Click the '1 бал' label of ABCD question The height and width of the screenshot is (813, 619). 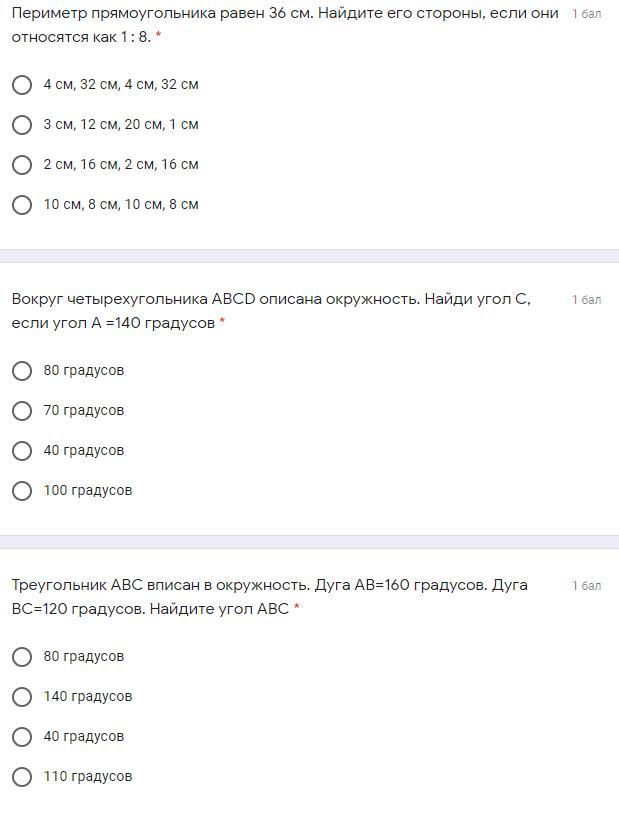[586, 300]
